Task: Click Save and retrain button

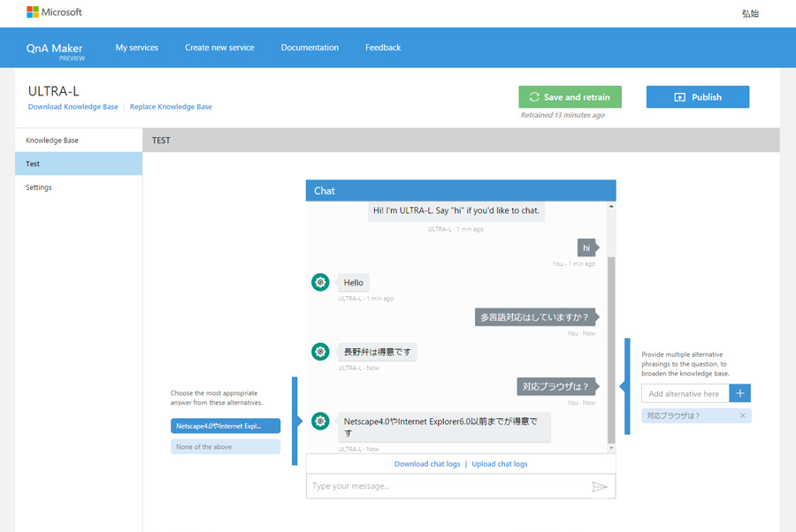Action: 570,97
